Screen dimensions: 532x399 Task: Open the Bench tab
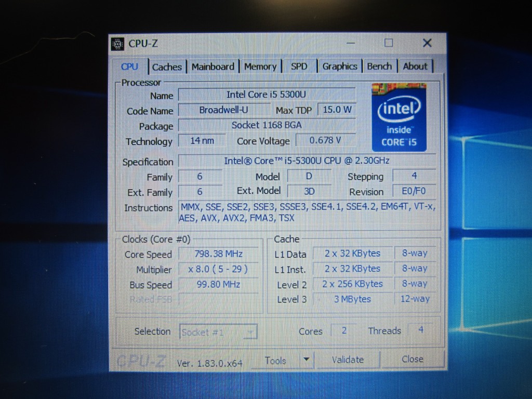tap(379, 66)
